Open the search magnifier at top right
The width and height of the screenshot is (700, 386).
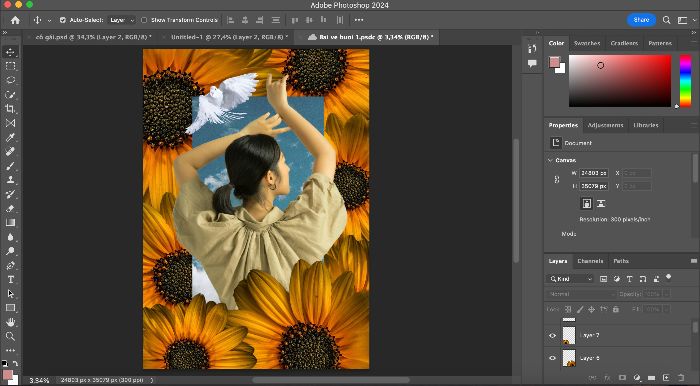666,20
